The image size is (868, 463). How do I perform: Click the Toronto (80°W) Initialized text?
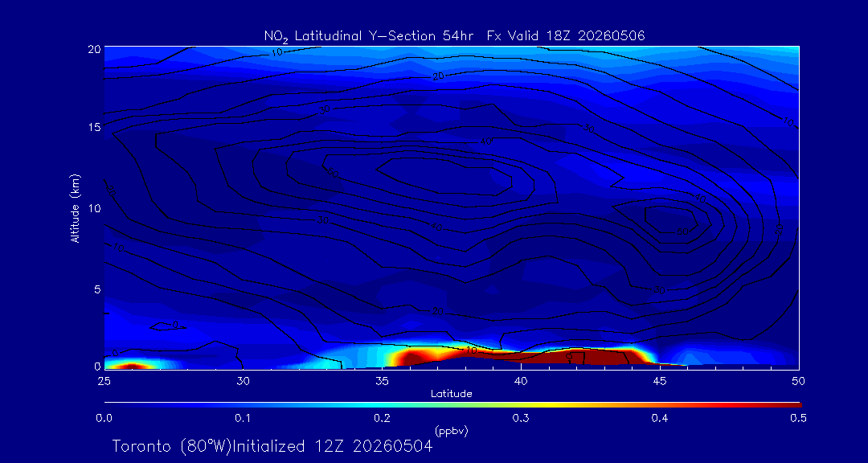(272, 446)
